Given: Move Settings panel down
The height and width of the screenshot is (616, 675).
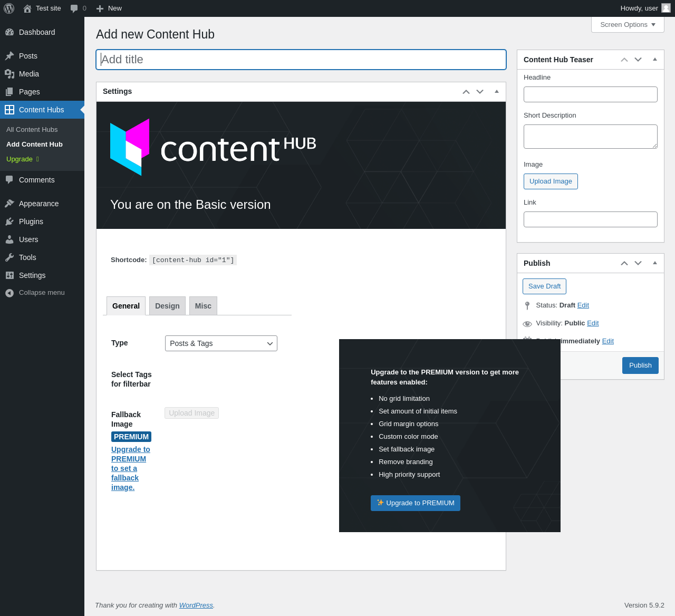Looking at the screenshot, I should [x=480, y=92].
